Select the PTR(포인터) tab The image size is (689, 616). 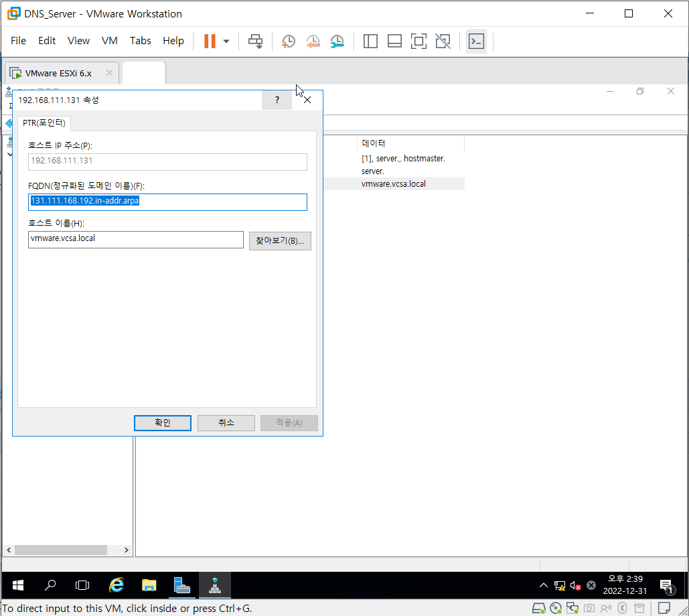[x=44, y=123]
